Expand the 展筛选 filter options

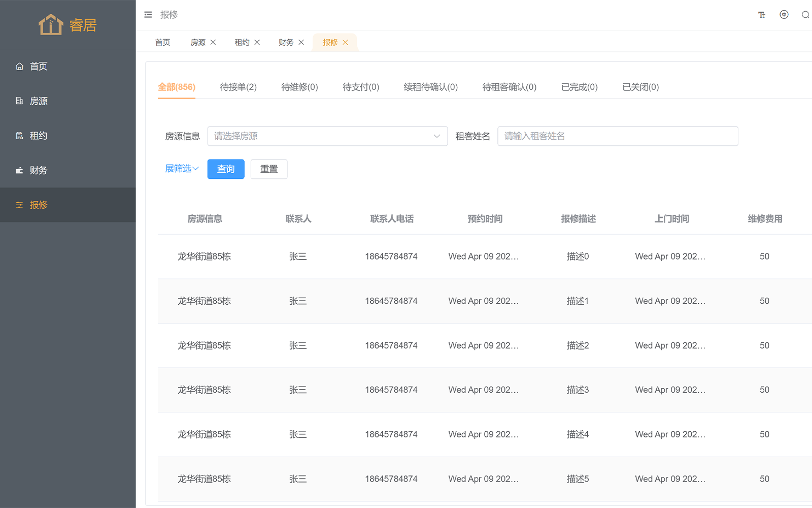[182, 169]
